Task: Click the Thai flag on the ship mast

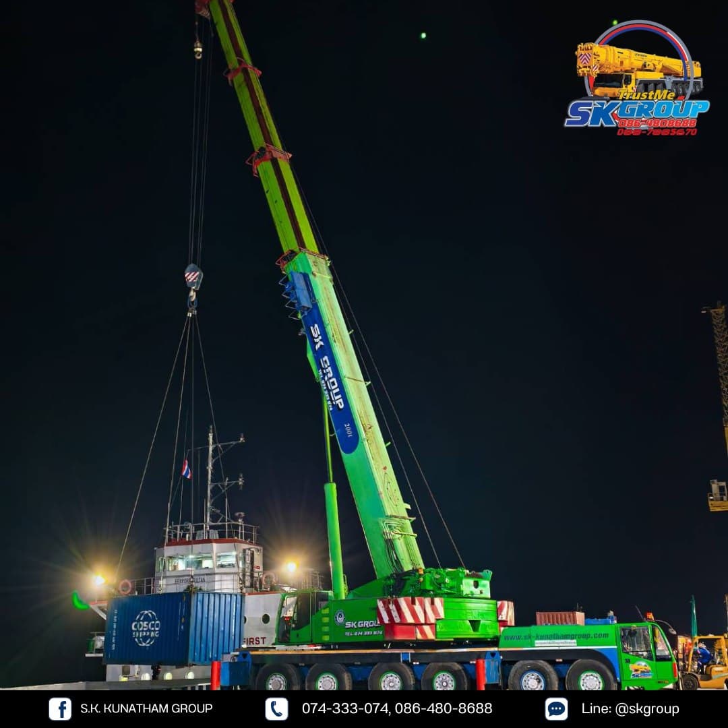Action: 186,469
